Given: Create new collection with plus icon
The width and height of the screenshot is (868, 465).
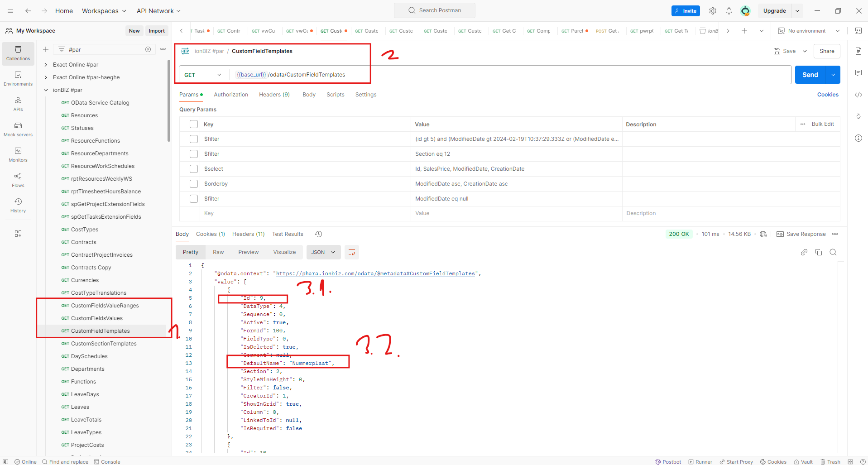Looking at the screenshot, I should coord(46,49).
